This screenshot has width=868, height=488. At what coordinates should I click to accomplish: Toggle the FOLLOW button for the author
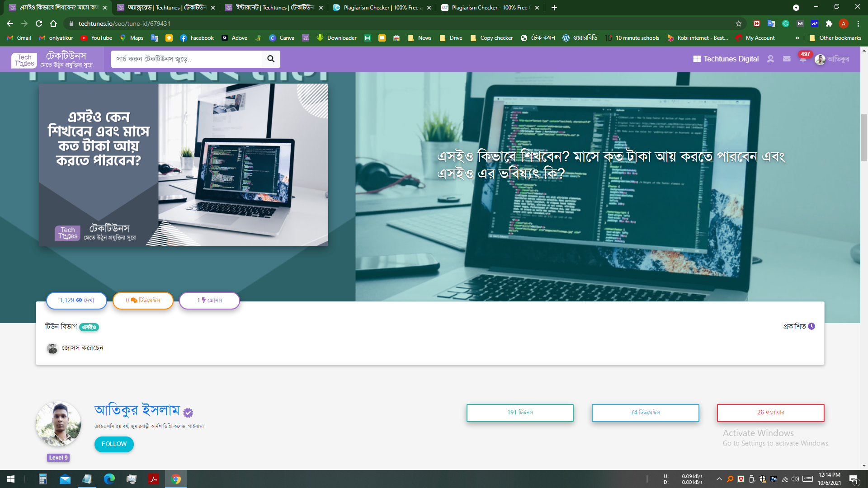114,444
